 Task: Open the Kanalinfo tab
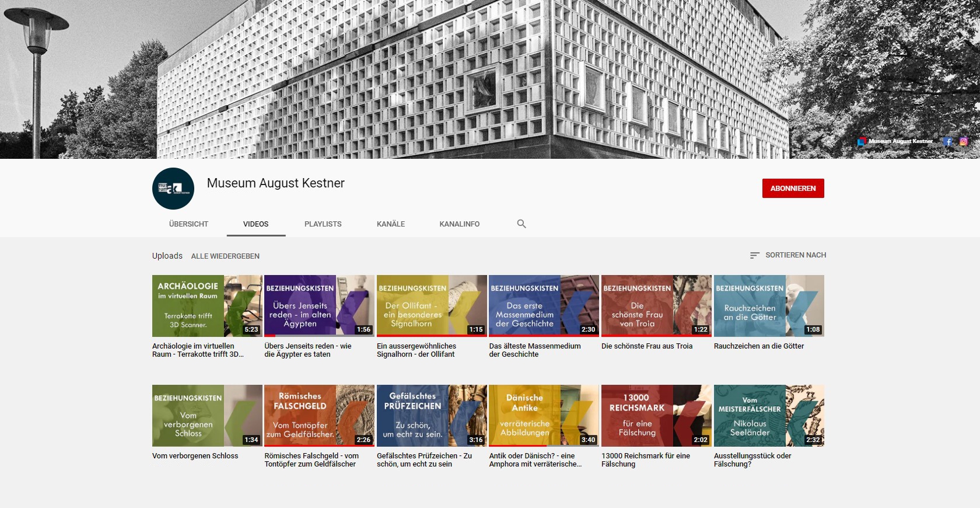pos(460,224)
